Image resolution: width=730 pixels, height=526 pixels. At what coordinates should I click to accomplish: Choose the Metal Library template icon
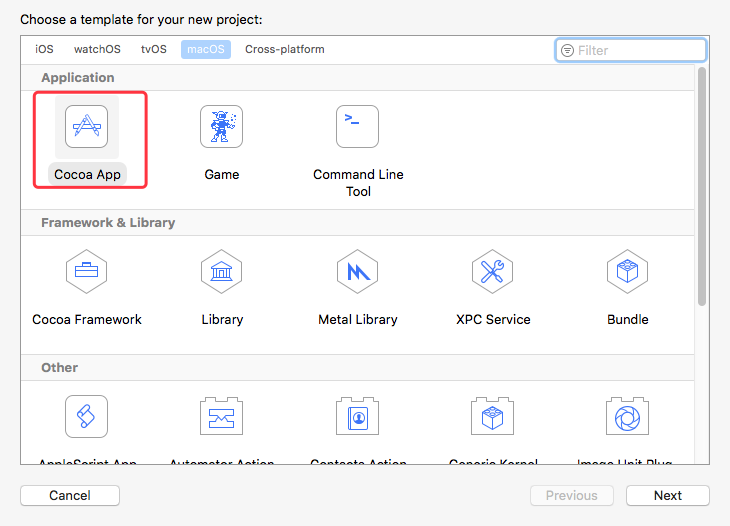tap(357, 272)
